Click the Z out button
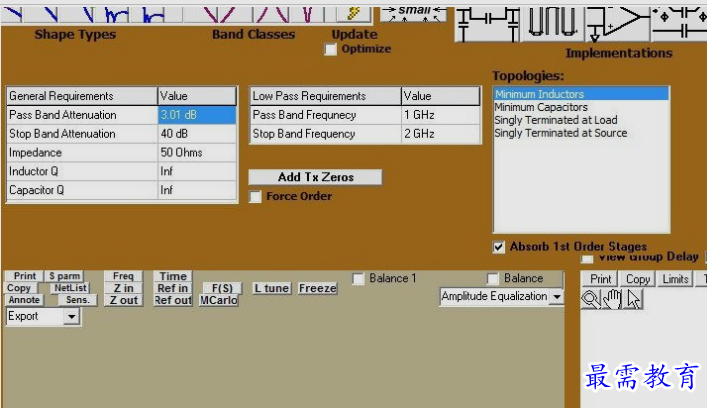 [x=123, y=300]
